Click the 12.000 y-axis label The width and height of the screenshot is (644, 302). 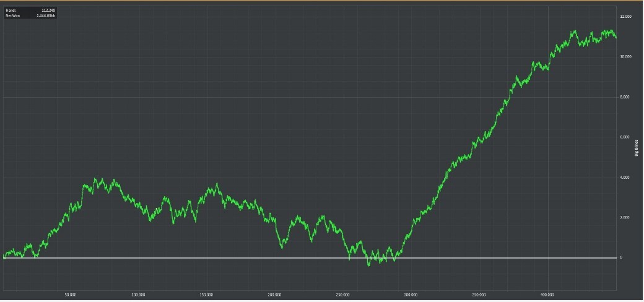[x=625, y=17]
